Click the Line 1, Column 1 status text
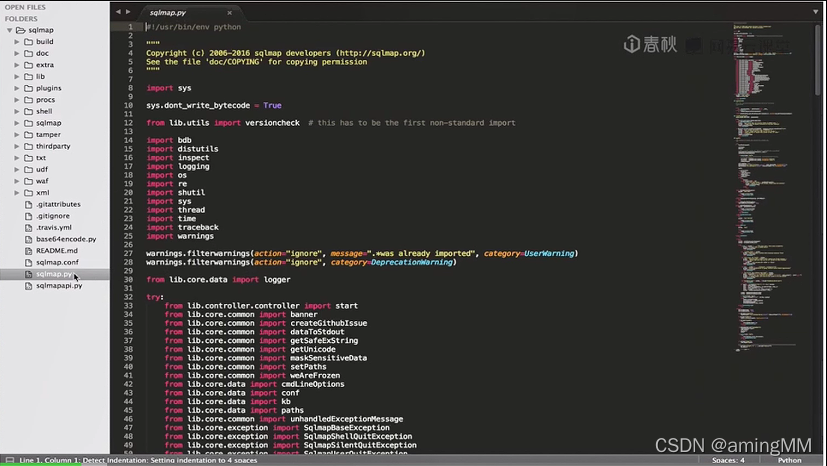 coord(49,460)
